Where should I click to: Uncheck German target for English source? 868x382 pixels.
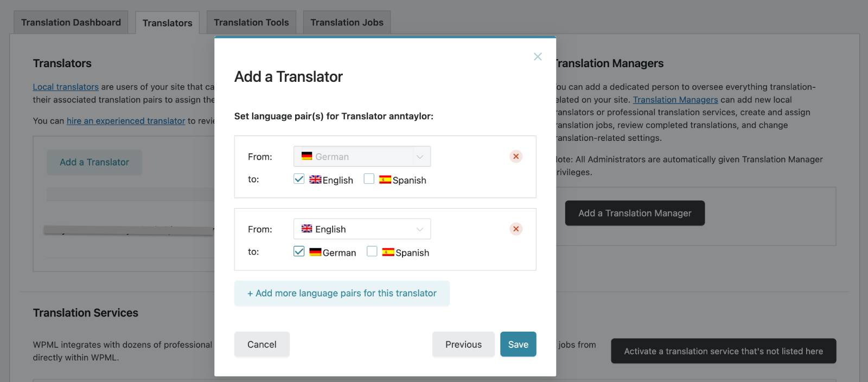point(299,251)
